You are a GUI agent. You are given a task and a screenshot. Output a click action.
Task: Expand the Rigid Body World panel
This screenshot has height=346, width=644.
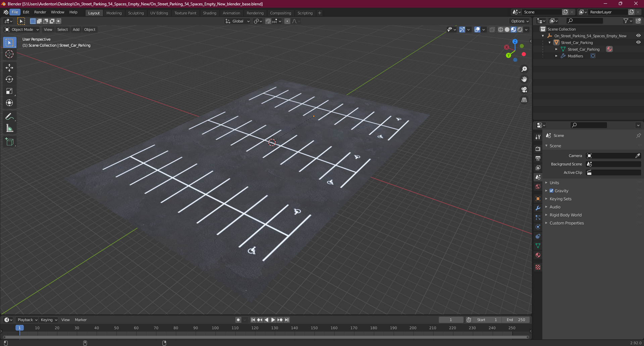565,215
